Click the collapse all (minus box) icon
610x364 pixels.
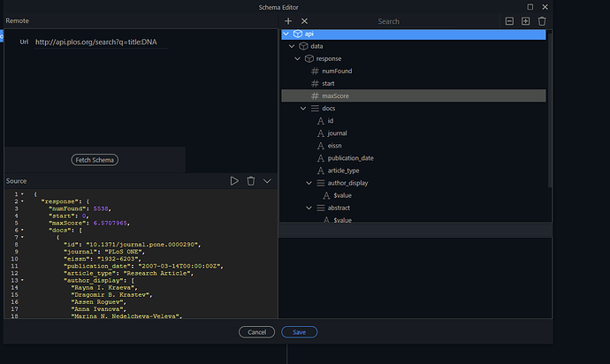click(509, 21)
